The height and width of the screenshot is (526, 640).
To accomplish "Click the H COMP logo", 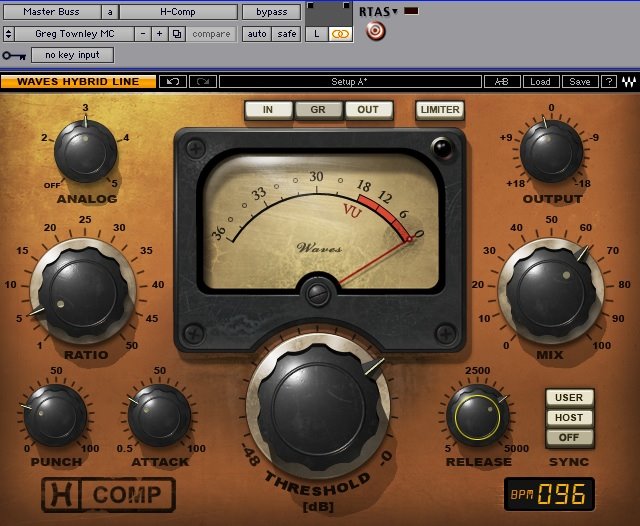I will tap(109, 495).
